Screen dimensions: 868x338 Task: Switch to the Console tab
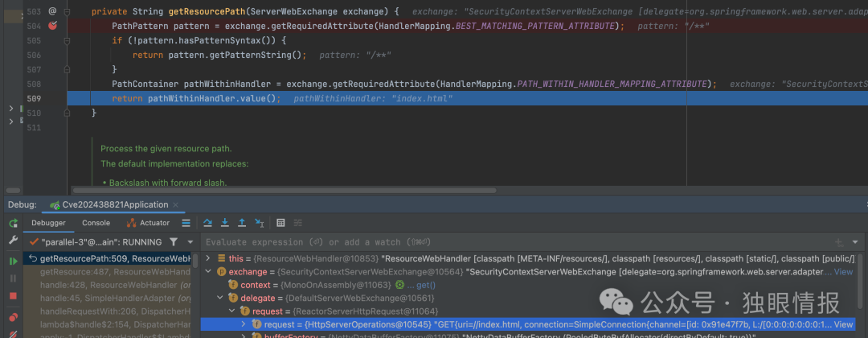tap(96, 223)
